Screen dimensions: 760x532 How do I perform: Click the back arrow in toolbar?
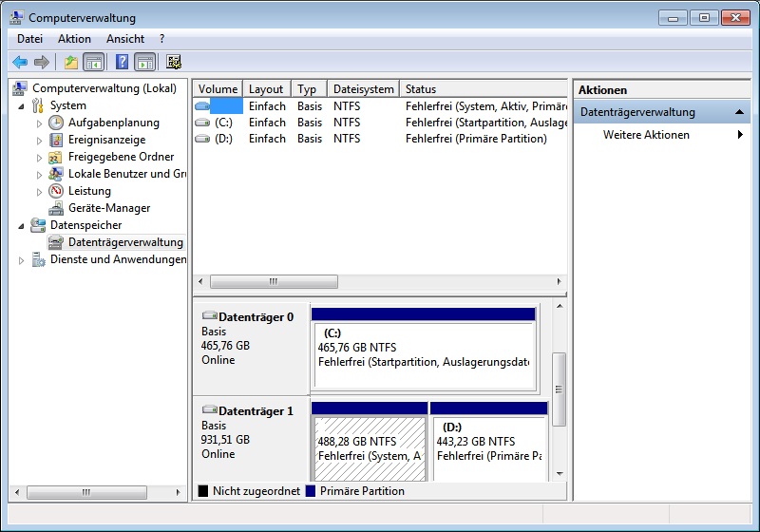click(20, 63)
